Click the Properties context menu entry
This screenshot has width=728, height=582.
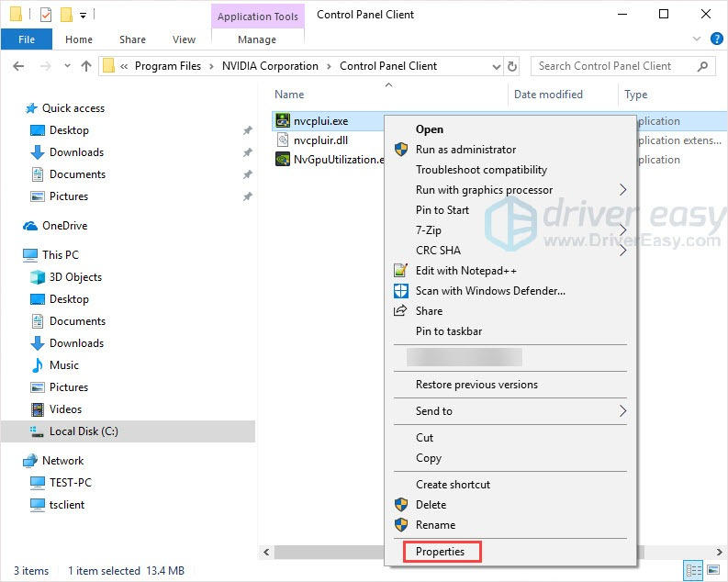[x=440, y=552]
